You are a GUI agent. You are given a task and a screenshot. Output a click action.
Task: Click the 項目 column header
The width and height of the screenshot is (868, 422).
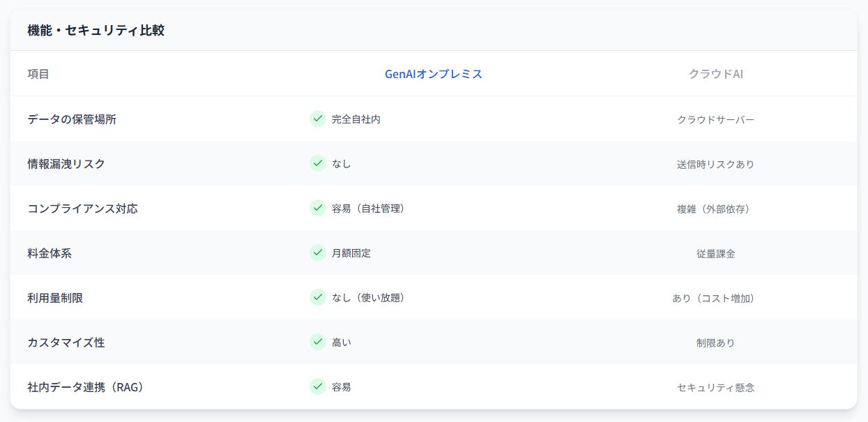coord(38,74)
